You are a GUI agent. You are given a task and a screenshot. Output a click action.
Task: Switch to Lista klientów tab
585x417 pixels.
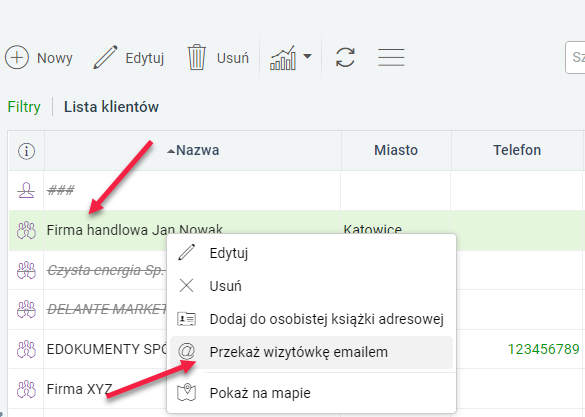click(x=111, y=107)
